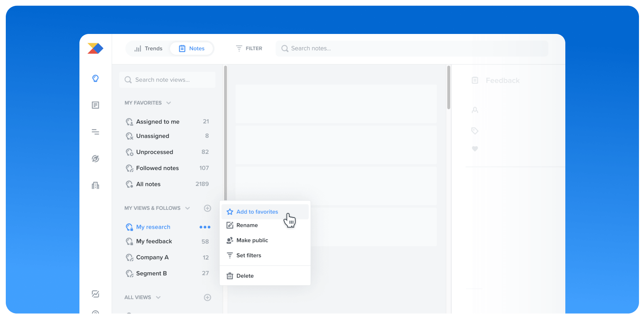Click the views list scrollbar

pos(226,133)
